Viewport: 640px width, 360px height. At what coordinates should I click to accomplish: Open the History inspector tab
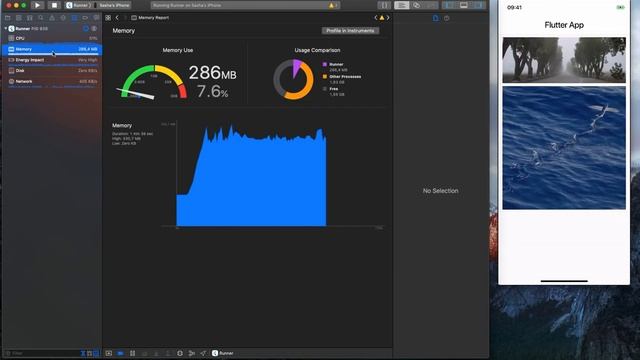pos(447,18)
